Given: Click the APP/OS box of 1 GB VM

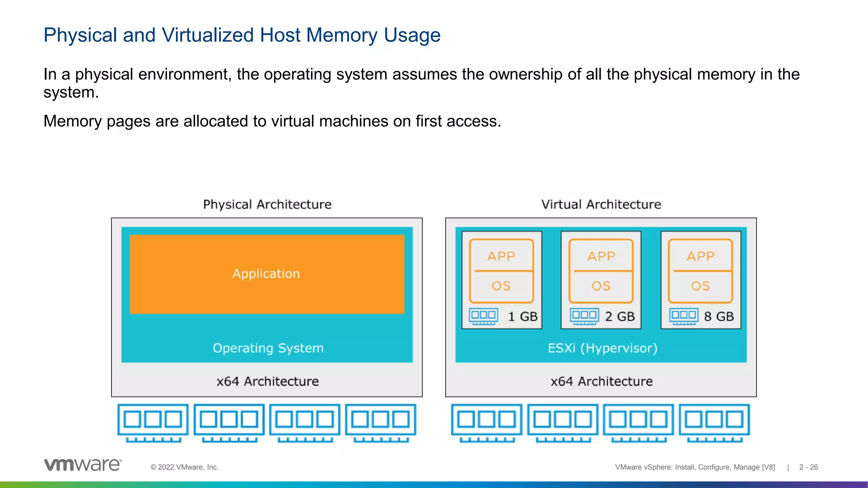Looking at the screenshot, I should (501, 271).
